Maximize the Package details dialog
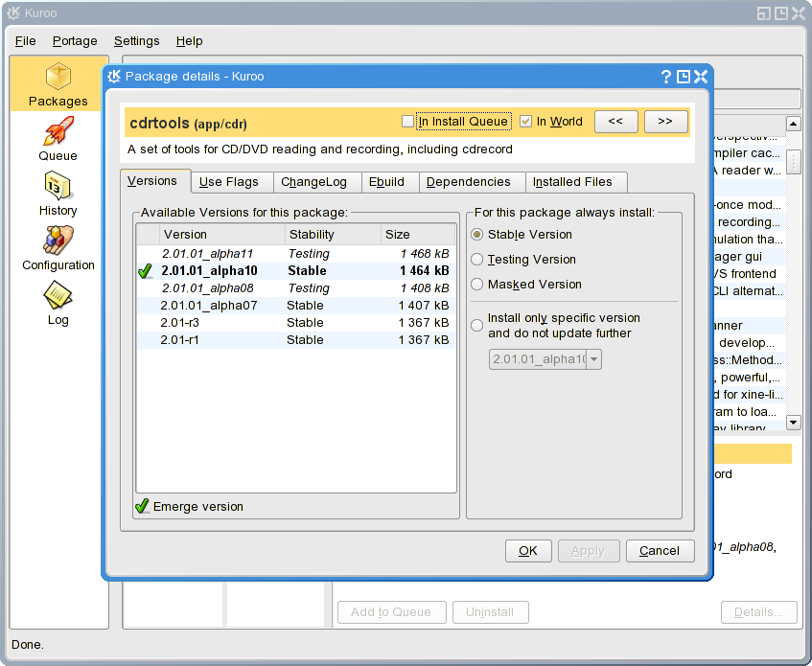 (684, 77)
